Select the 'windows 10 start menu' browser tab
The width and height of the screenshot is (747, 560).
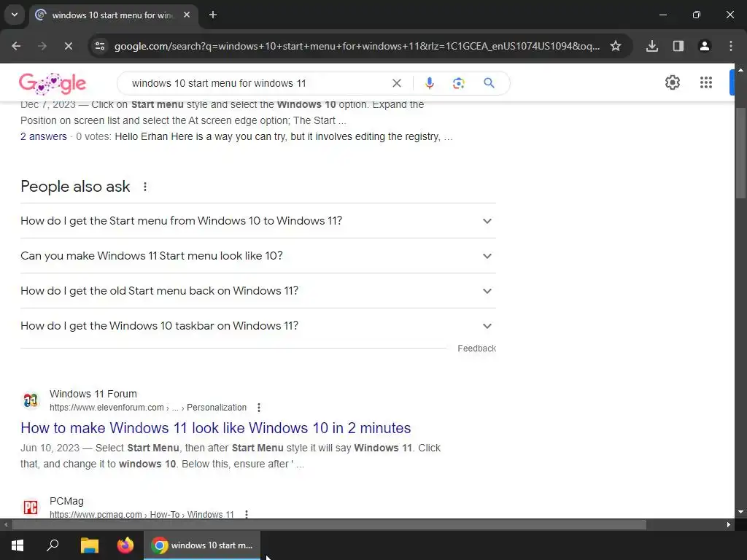(113, 15)
